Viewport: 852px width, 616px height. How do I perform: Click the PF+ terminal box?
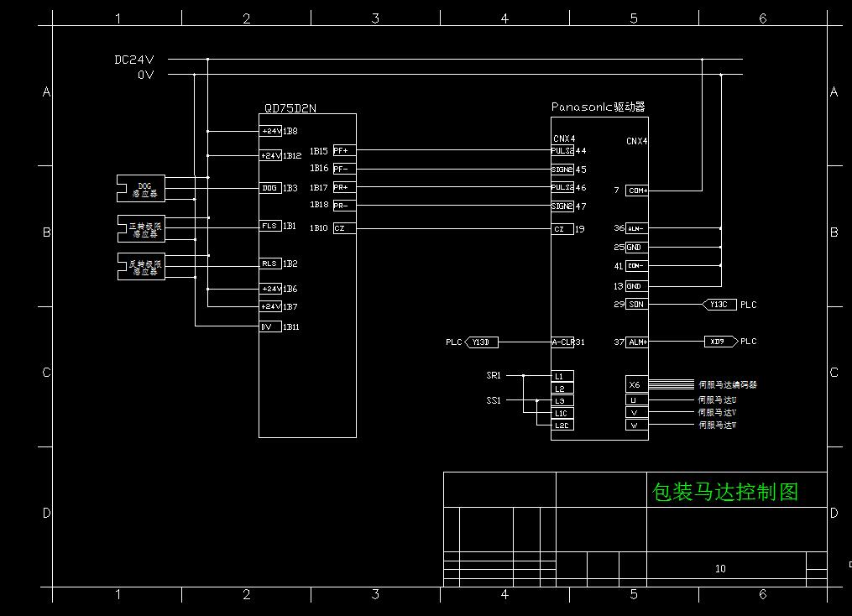344,150
